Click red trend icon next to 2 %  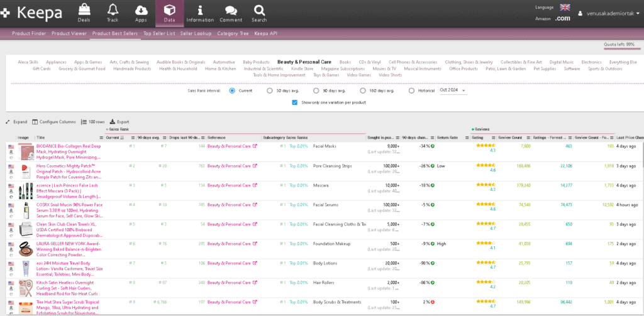[433, 302]
